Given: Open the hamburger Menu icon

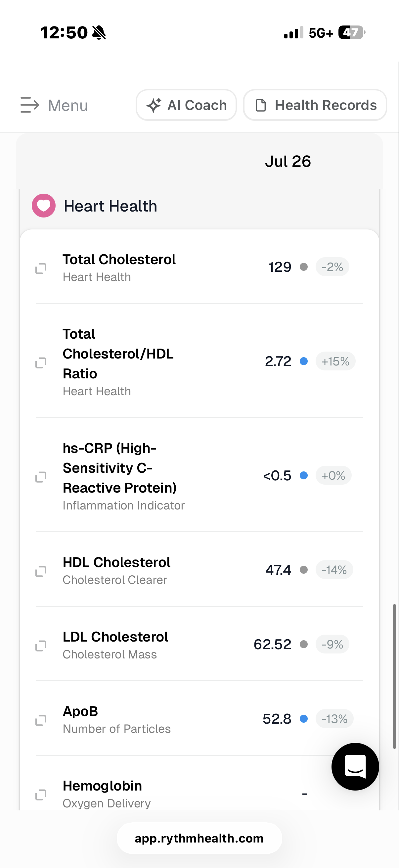Looking at the screenshot, I should coord(30,105).
